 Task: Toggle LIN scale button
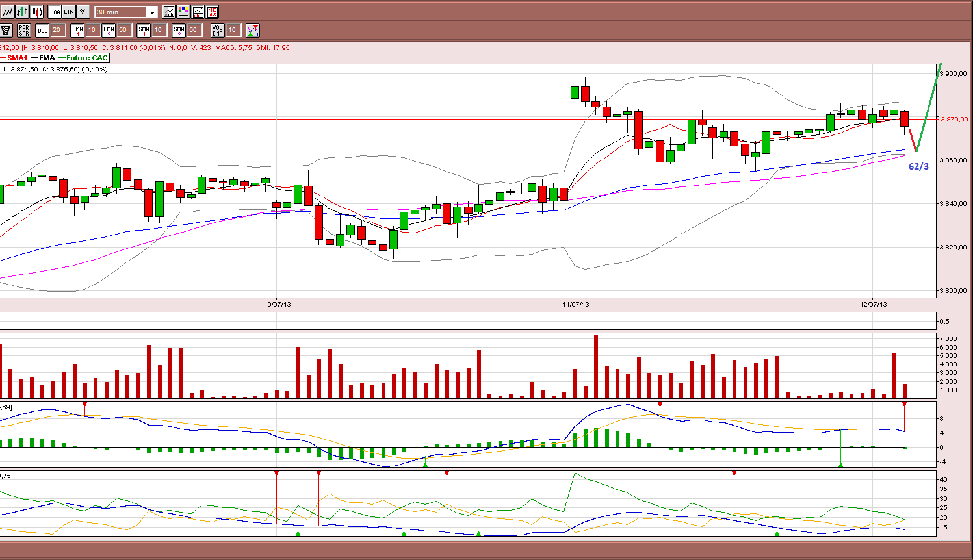coord(69,12)
